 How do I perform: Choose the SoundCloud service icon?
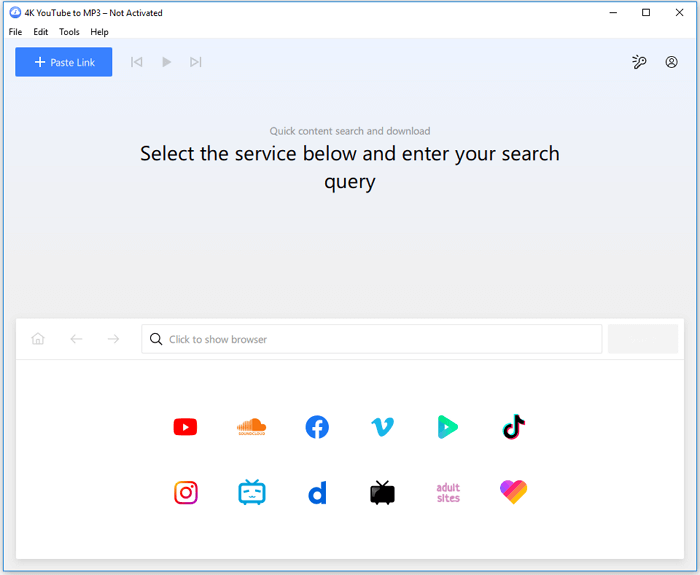pos(251,427)
